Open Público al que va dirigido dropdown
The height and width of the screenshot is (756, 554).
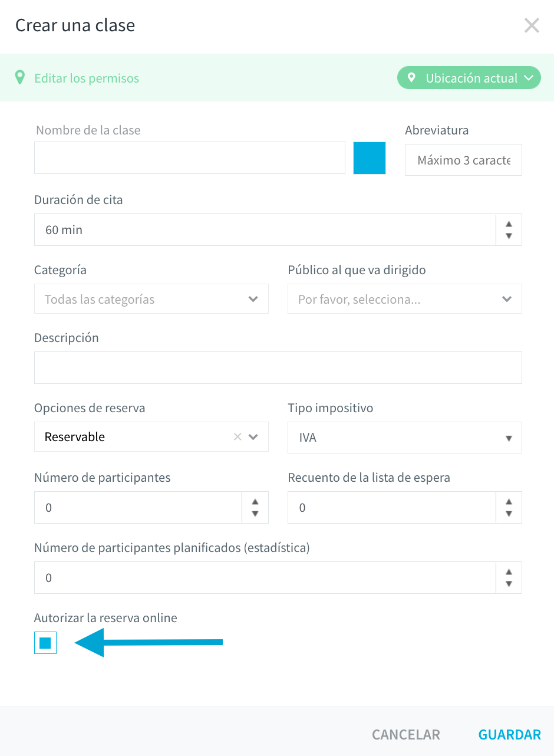[x=405, y=299]
